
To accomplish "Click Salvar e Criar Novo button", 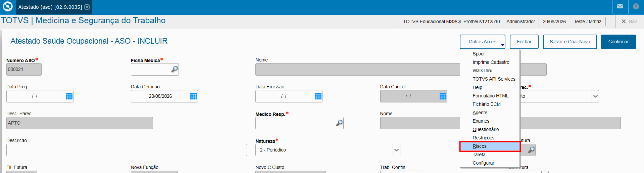I will (570, 42).
